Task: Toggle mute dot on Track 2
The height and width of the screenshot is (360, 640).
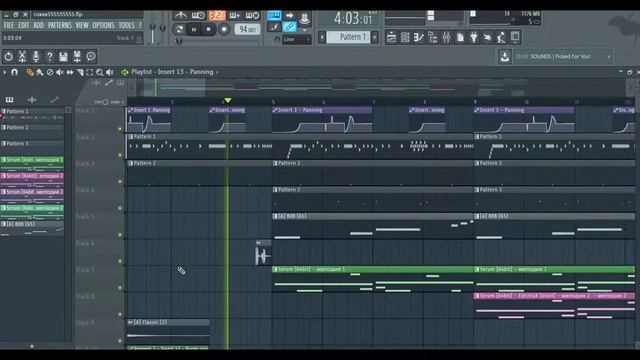Action: (120, 155)
